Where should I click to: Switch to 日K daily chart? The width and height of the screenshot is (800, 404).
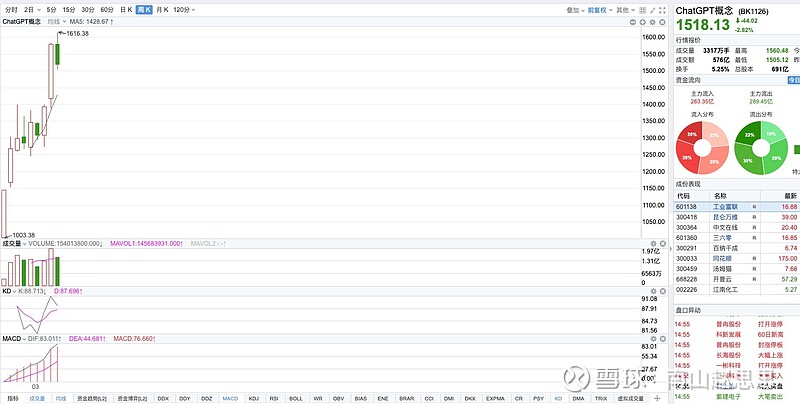coord(126,10)
